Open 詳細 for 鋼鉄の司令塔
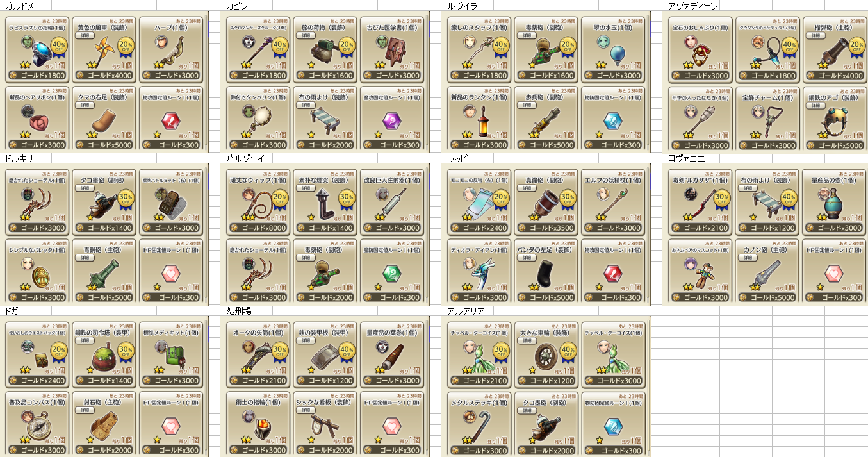 click(85, 341)
